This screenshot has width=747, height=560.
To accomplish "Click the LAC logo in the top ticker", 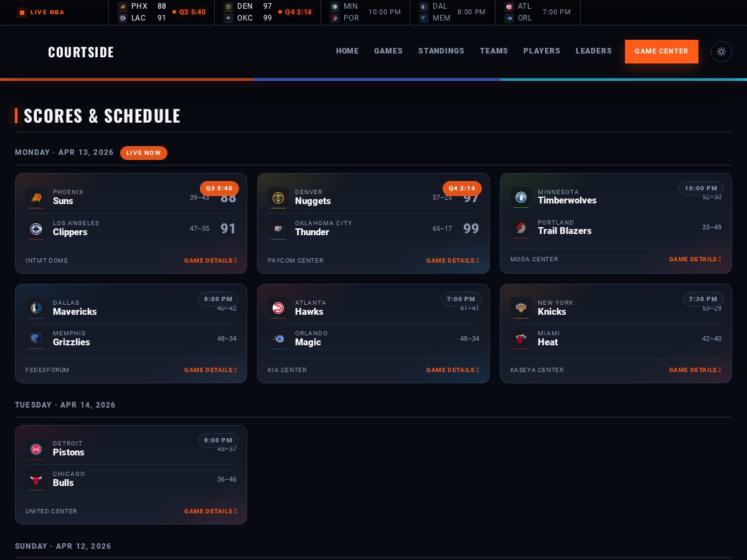I will pyautogui.click(x=123, y=18).
